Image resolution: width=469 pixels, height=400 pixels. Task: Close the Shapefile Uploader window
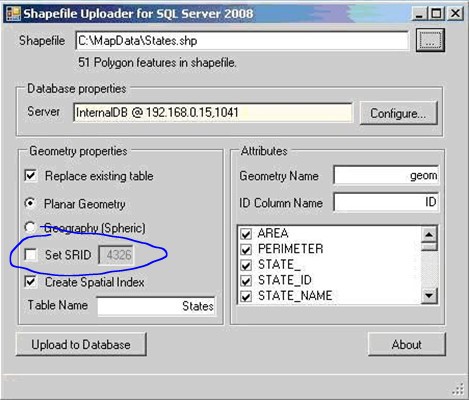click(x=455, y=14)
